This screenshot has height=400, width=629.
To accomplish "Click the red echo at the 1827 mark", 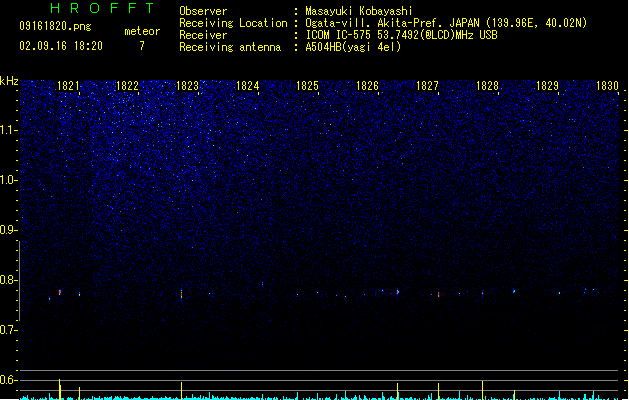I will pyautogui.click(x=438, y=294).
